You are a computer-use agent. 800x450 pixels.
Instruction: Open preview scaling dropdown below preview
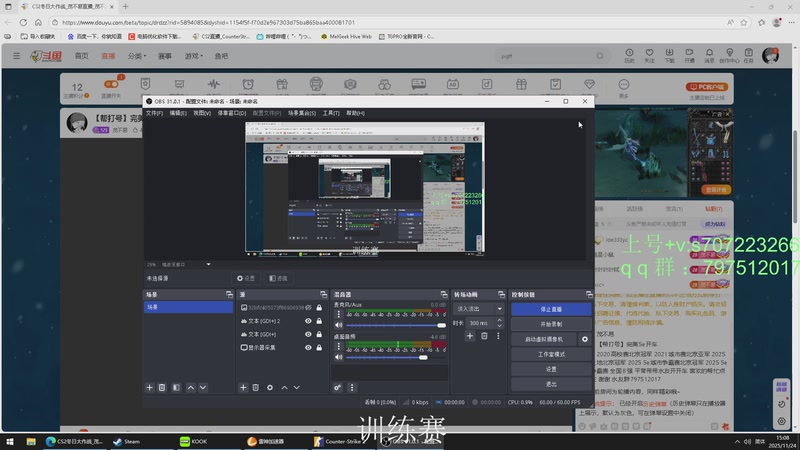[x=208, y=264]
